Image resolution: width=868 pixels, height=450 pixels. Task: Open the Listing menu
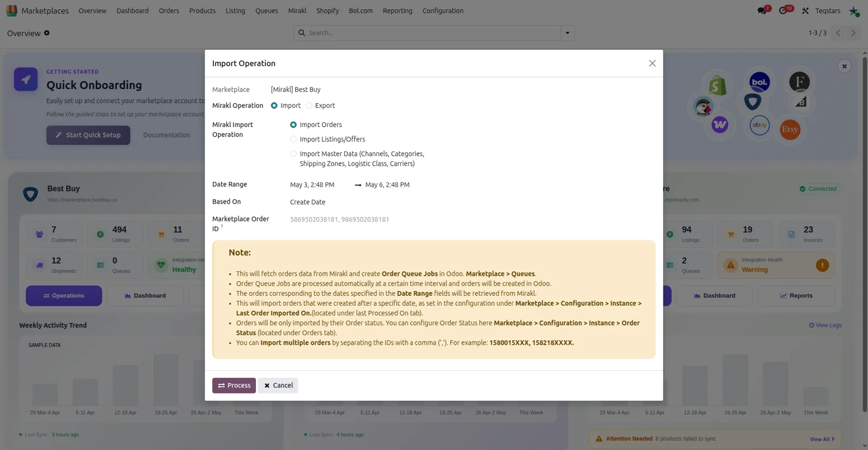[235, 11]
